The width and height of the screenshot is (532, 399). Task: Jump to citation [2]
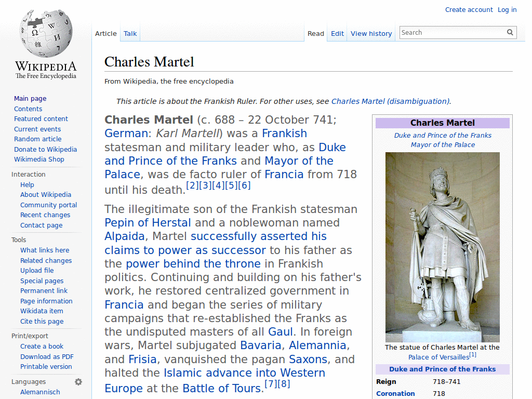[x=192, y=185]
